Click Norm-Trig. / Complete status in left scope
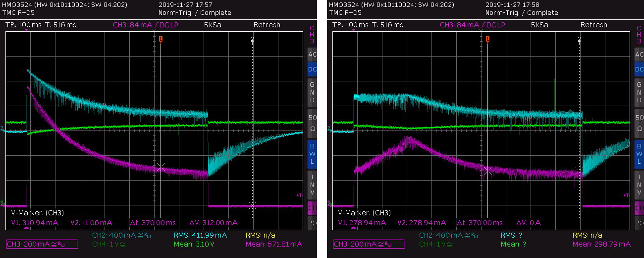Image resolution: width=644 pixels, height=258 pixels. pyautogui.click(x=195, y=13)
